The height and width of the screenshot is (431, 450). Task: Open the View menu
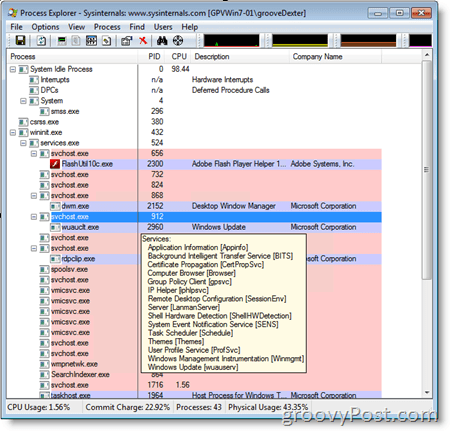click(x=77, y=27)
